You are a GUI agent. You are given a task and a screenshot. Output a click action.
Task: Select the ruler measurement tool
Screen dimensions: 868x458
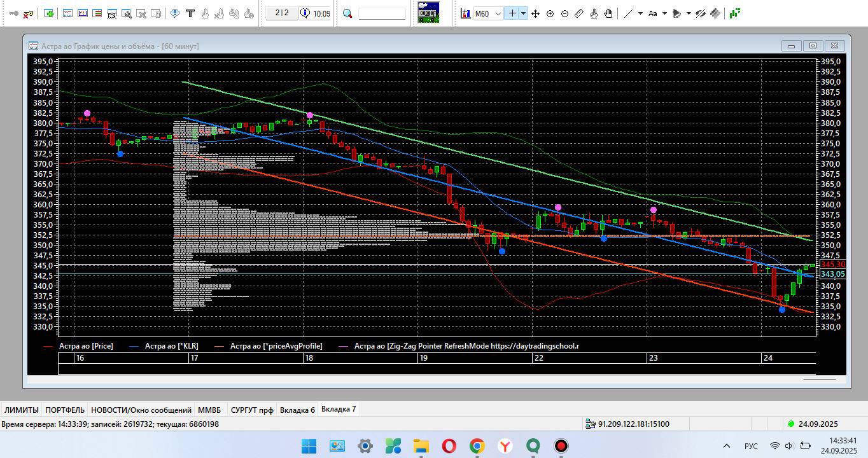pyautogui.click(x=579, y=13)
